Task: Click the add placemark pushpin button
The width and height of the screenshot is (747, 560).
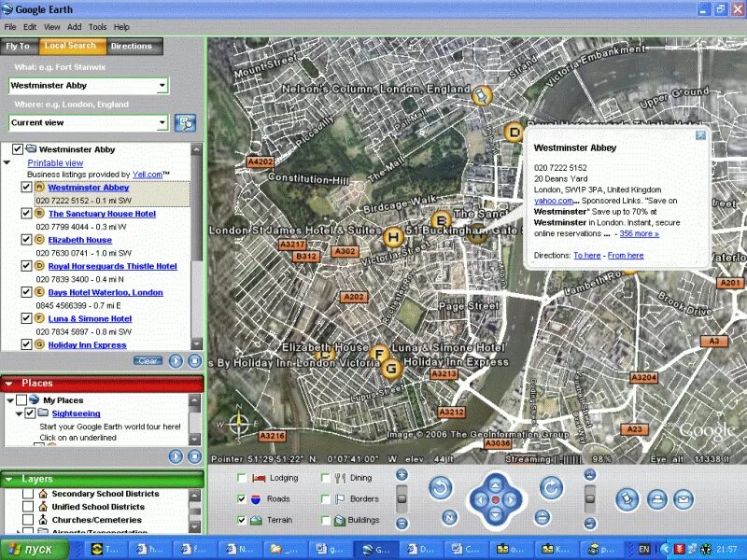Action: click(x=627, y=499)
